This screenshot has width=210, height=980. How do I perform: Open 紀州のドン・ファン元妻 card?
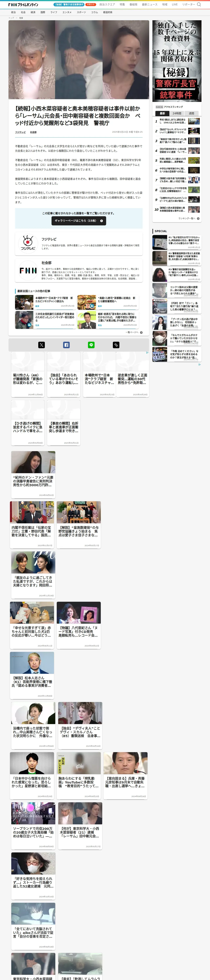tap(33, 474)
